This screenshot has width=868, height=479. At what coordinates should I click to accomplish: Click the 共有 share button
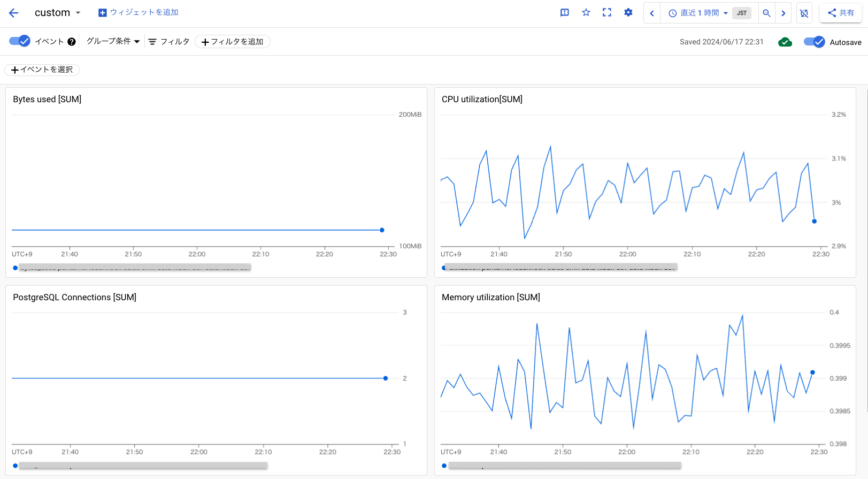[841, 13]
